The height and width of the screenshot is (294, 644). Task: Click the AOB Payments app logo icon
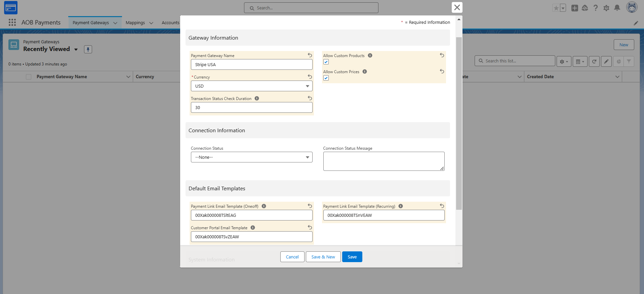click(11, 8)
